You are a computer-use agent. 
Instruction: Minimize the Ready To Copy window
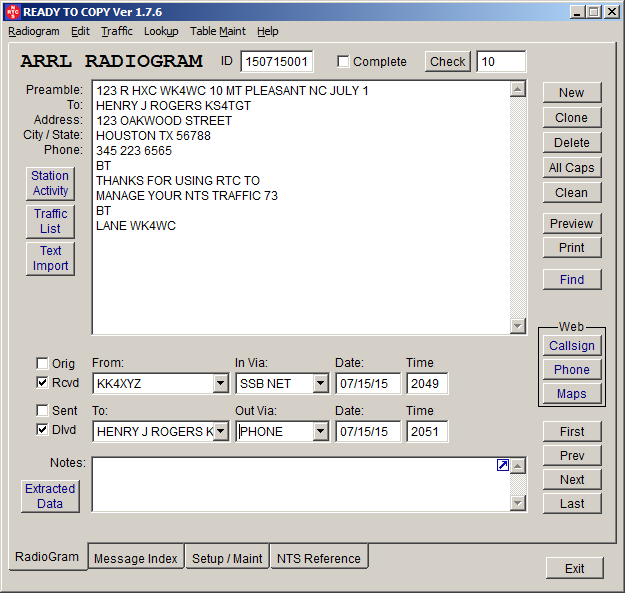tap(576, 12)
